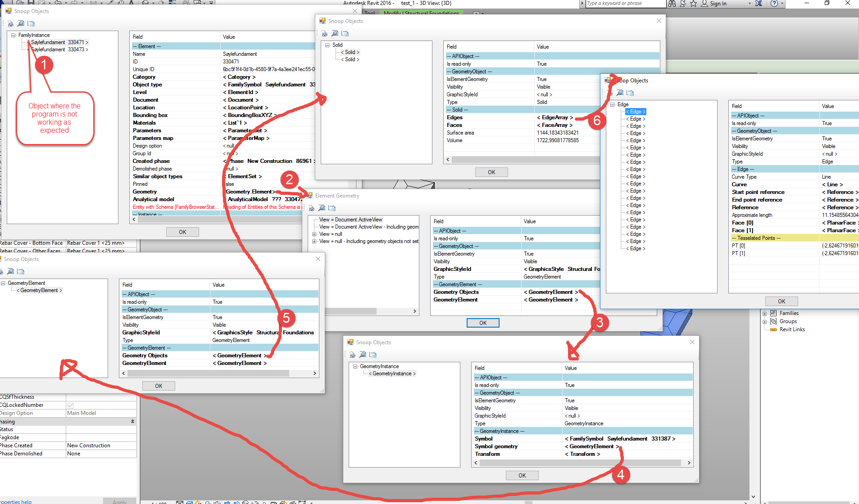Type a keyword in the Revit search box
859x504 pixels.
[625, 4]
